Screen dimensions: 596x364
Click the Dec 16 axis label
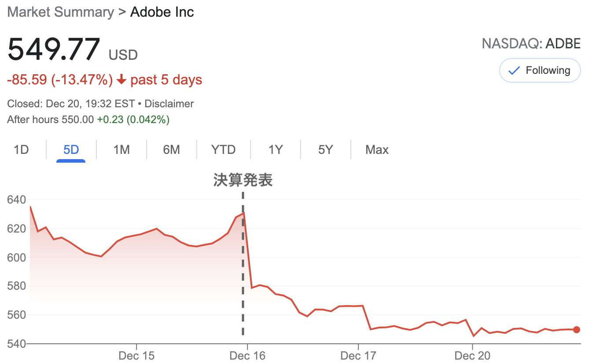coord(247,355)
